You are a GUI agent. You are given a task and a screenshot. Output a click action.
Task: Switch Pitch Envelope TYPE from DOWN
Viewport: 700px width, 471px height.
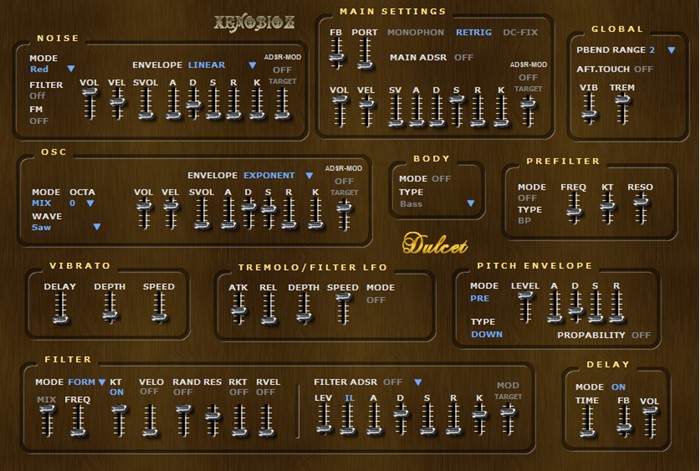(487, 334)
